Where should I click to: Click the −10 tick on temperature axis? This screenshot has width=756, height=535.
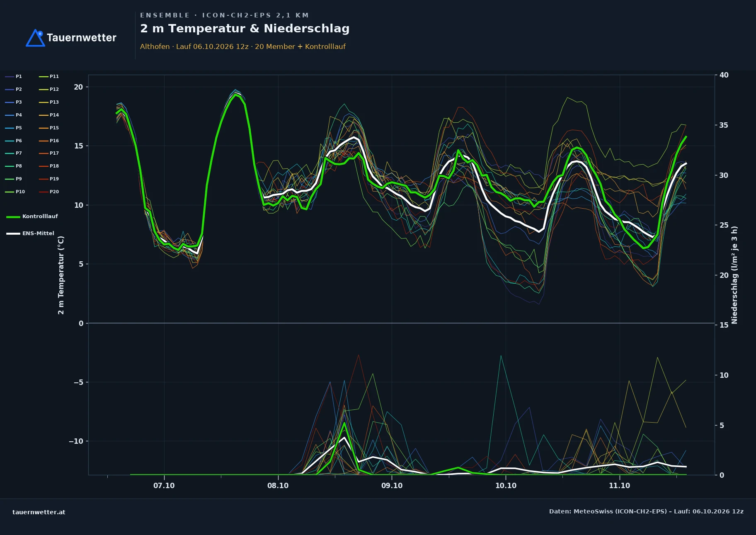pos(76,441)
